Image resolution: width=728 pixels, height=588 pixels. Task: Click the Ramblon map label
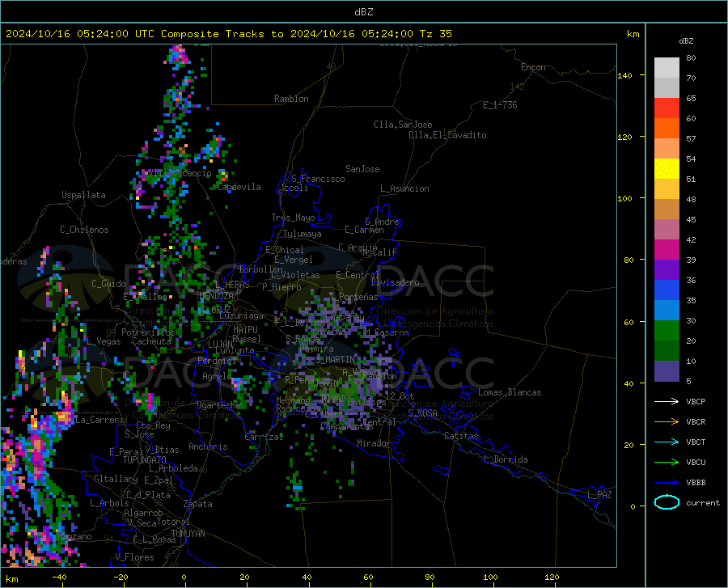(291, 99)
